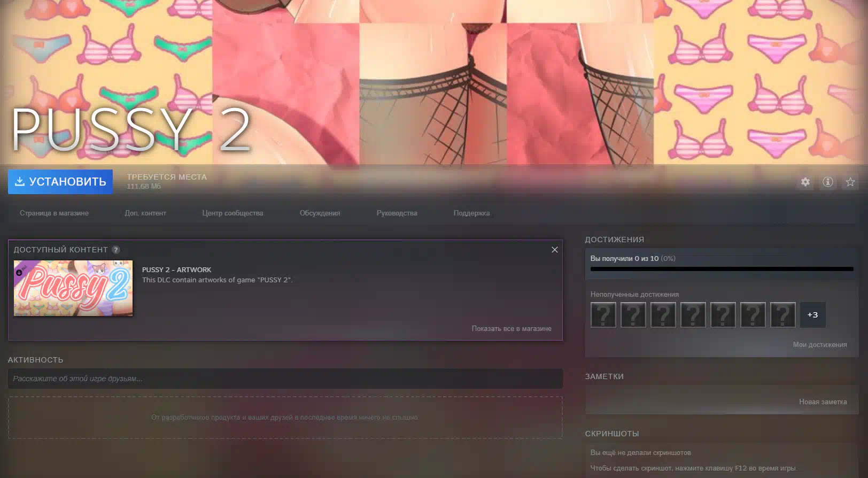Open Мои достижения link
The width and height of the screenshot is (868, 478).
(x=820, y=345)
